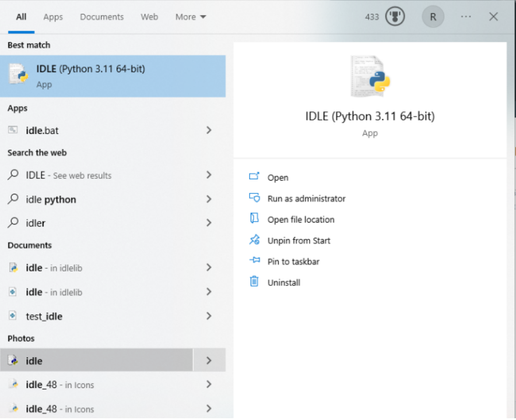Select the idle photo result
Viewport: 516px width, 420px height.
point(96,361)
